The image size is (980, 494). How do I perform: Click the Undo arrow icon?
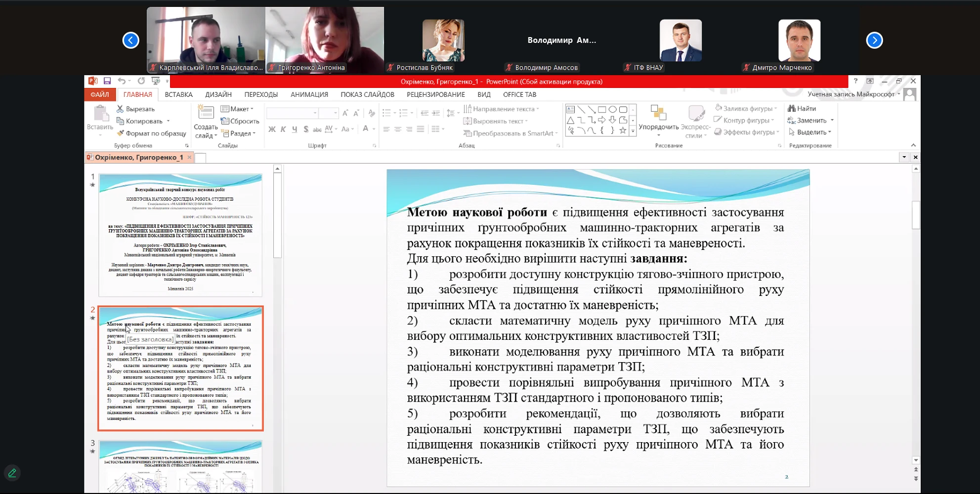click(122, 81)
